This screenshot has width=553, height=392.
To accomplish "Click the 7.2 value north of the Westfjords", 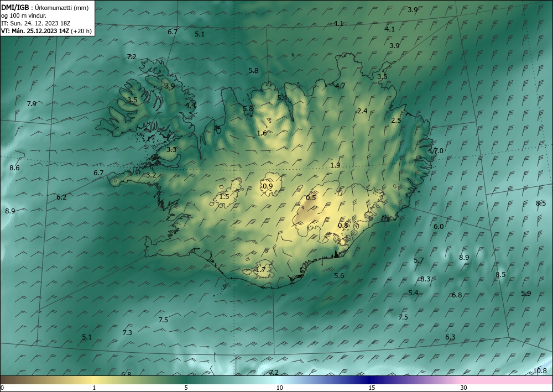I will click(x=132, y=57).
